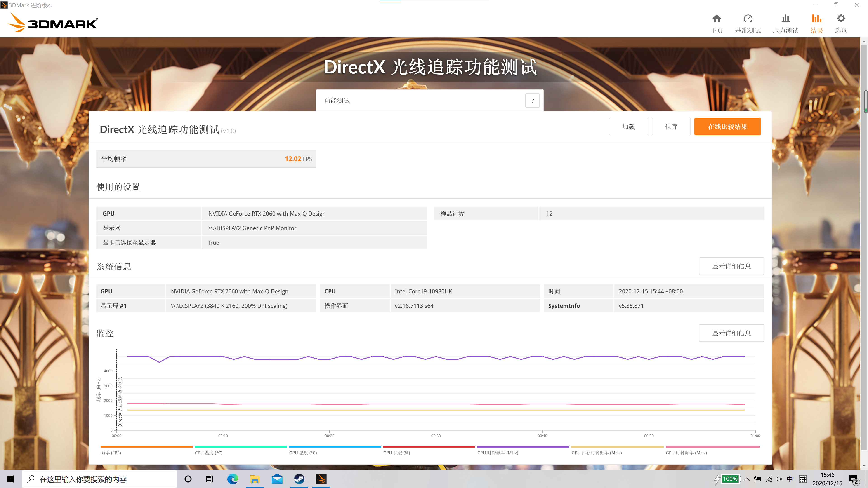Image resolution: width=868 pixels, height=488 pixels.
Task: Toggle CPU 时钟频率 legend series
Action: coord(523,450)
